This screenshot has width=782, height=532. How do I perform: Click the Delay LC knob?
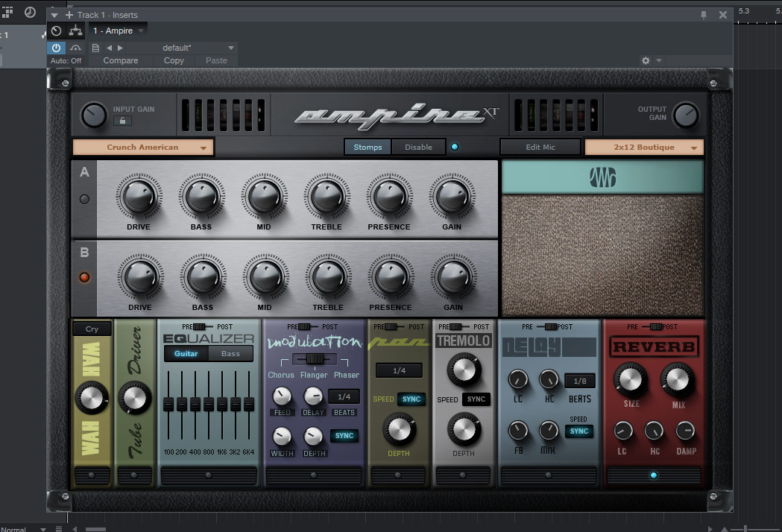pyautogui.click(x=518, y=380)
